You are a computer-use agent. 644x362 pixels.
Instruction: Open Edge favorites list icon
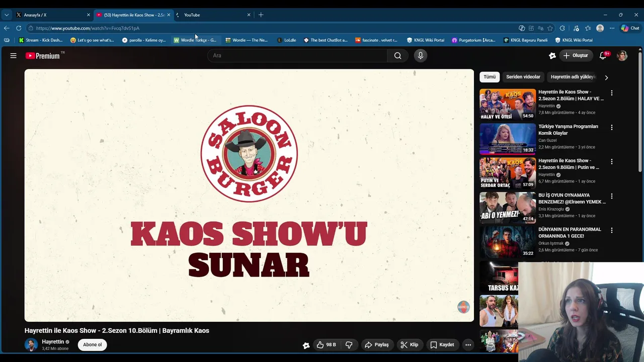[588, 28]
